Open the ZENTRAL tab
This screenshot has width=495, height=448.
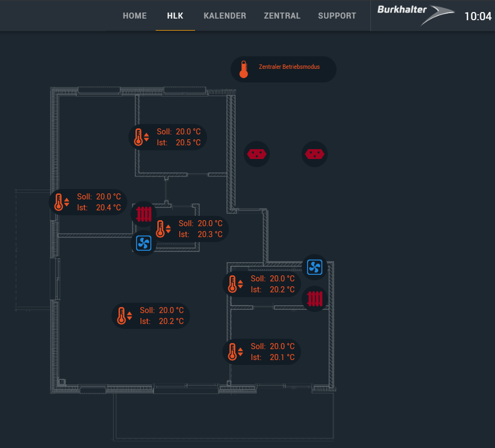point(282,16)
